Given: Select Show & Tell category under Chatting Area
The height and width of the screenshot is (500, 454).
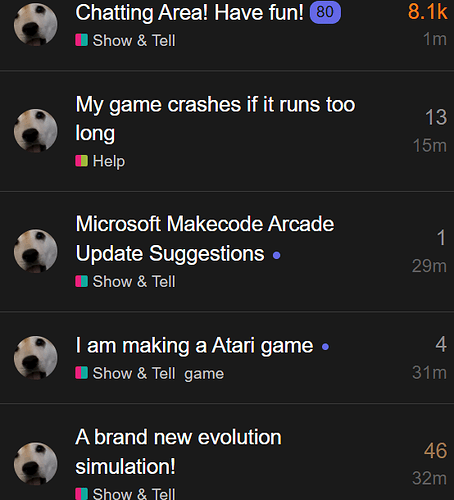Looking at the screenshot, I should 125,41.
